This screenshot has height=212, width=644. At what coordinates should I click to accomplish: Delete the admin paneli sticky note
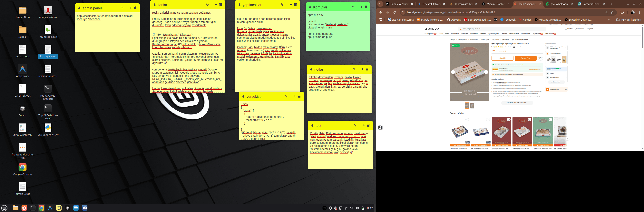pos(135,8)
